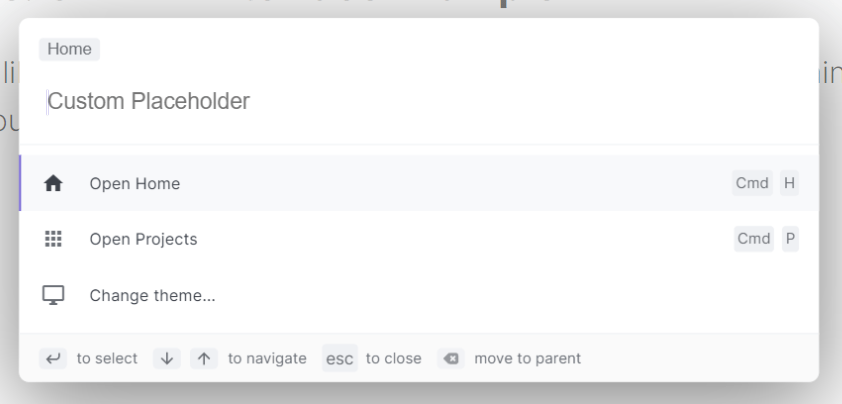Click the 'move to parent' footer hint

[x=528, y=358]
